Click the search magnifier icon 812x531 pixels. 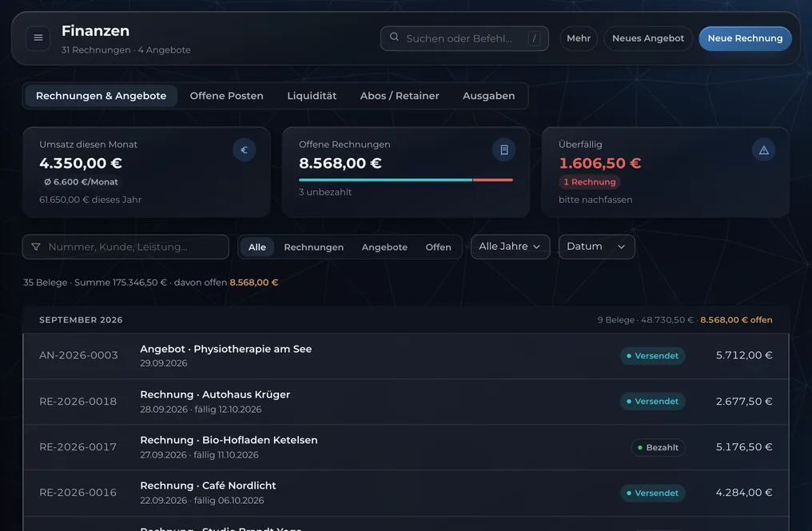click(394, 38)
